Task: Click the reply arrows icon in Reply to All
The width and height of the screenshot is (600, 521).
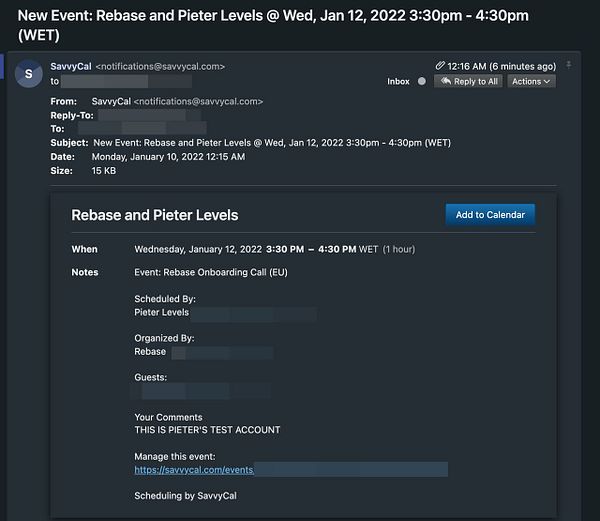Action: click(446, 81)
